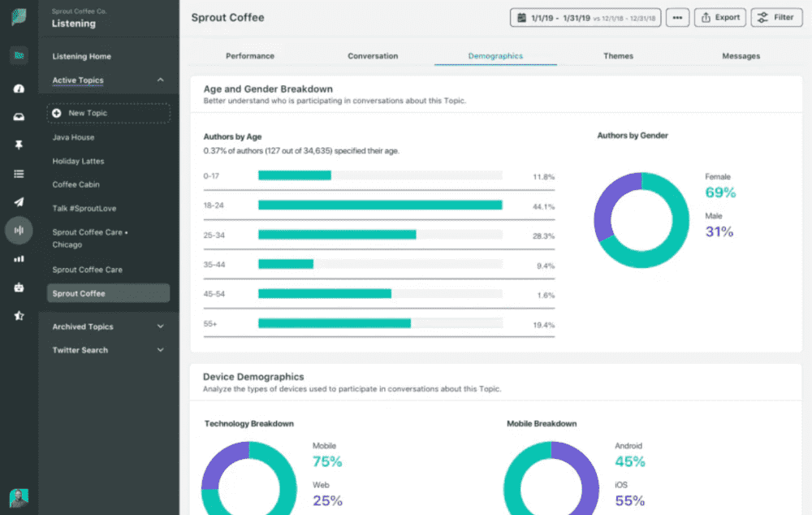Open the publishing paper plane icon
Screen dimensions: 812x515
click(19, 202)
